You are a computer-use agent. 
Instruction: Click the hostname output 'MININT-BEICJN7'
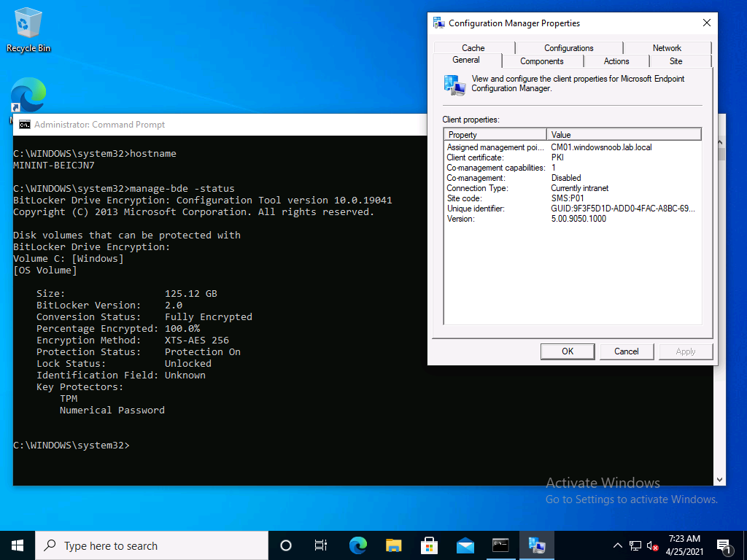[x=54, y=166]
